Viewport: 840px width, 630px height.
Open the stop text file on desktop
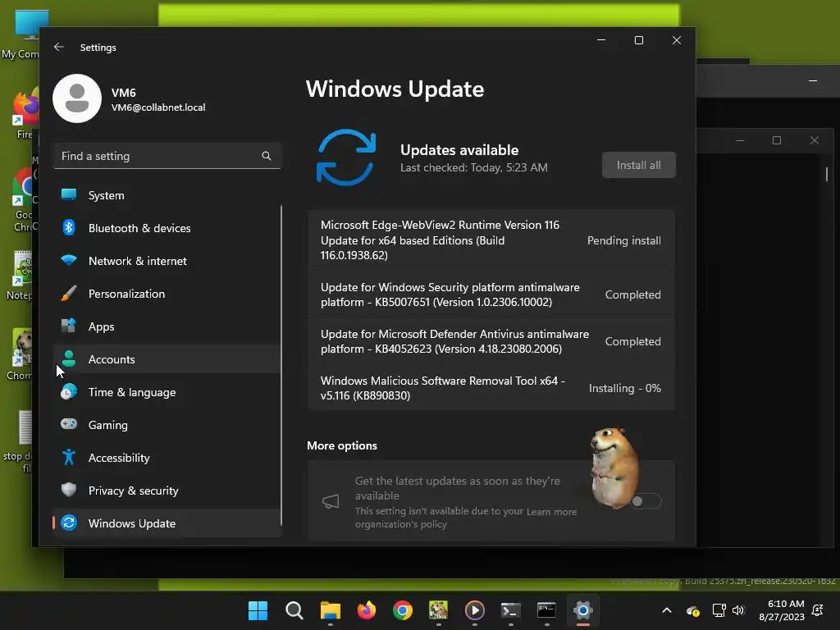pyautogui.click(x=18, y=441)
